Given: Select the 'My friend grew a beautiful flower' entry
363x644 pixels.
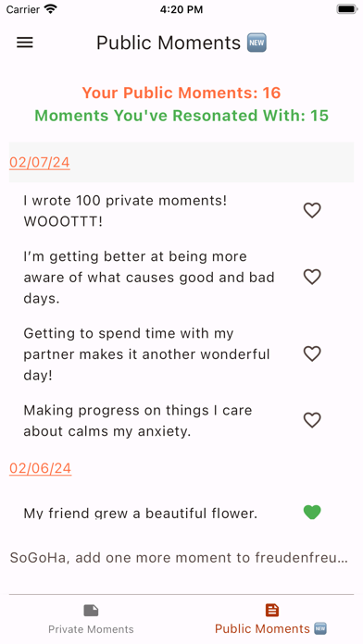Looking at the screenshot, I should coord(140,513).
